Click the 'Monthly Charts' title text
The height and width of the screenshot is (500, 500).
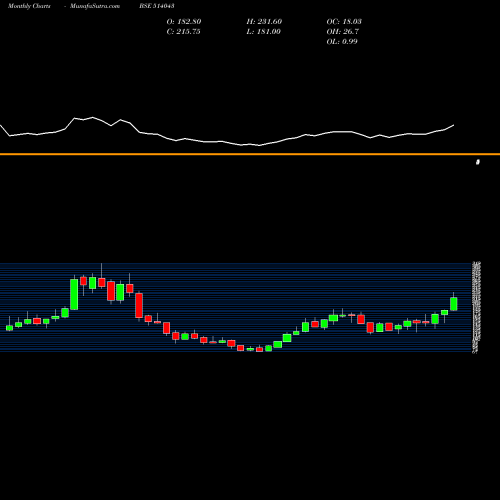(29, 6)
